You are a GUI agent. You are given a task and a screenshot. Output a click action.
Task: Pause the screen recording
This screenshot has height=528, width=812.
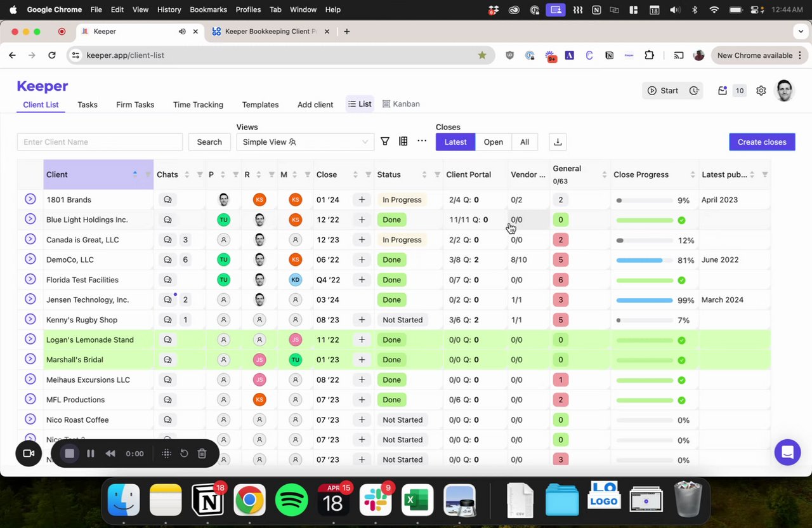91,454
